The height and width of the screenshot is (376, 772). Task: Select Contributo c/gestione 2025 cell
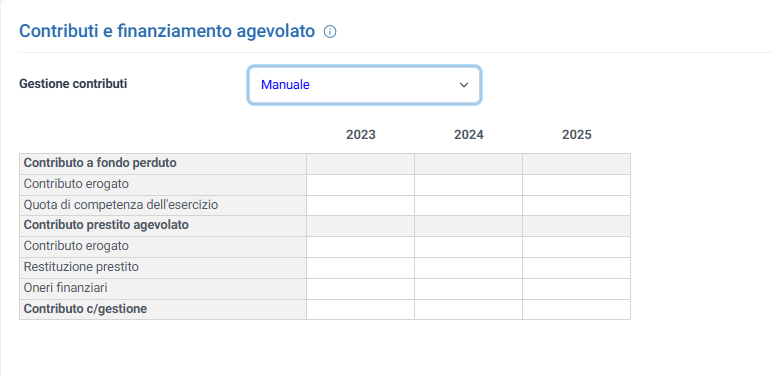click(x=577, y=310)
